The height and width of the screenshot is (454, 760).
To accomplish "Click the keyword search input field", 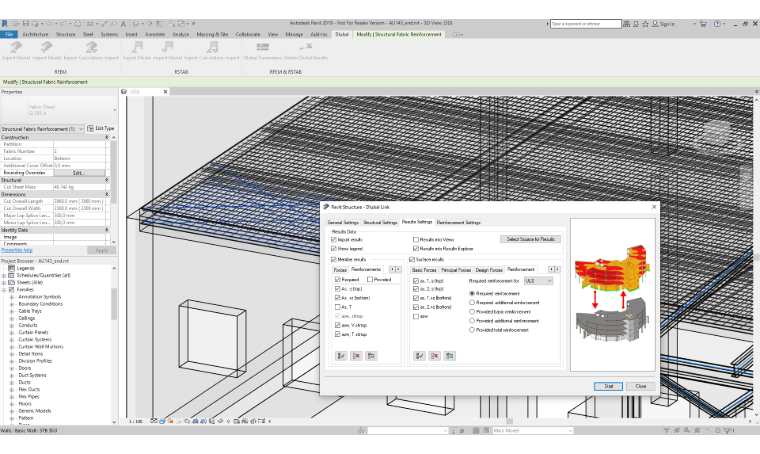I will (586, 24).
